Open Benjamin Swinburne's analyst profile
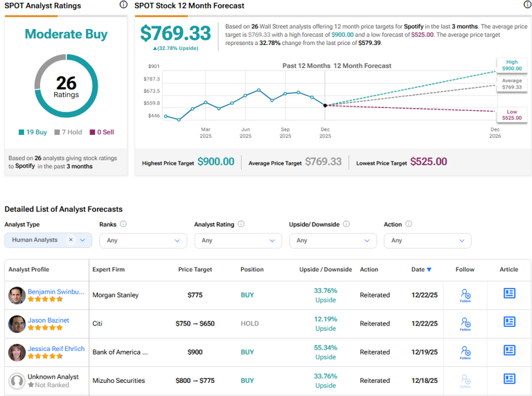 (55, 291)
